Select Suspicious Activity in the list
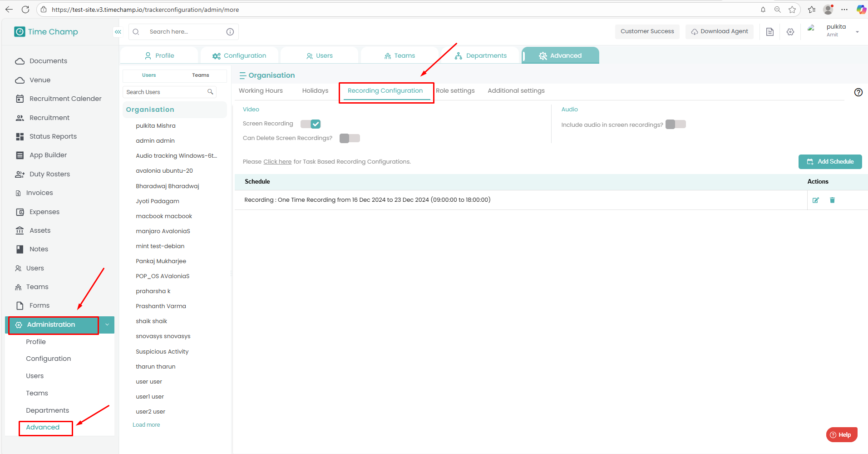This screenshot has height=454, width=868. click(162, 352)
